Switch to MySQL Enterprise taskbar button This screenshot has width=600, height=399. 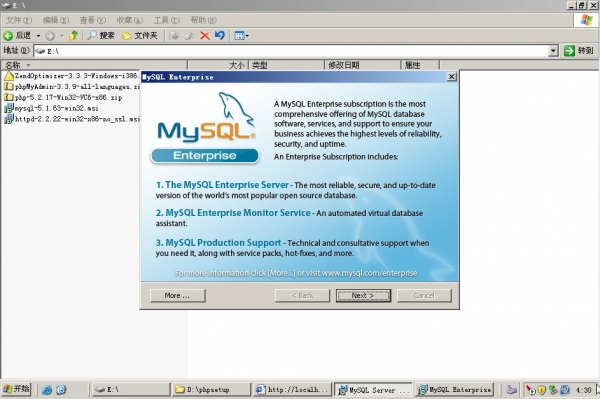point(455,389)
